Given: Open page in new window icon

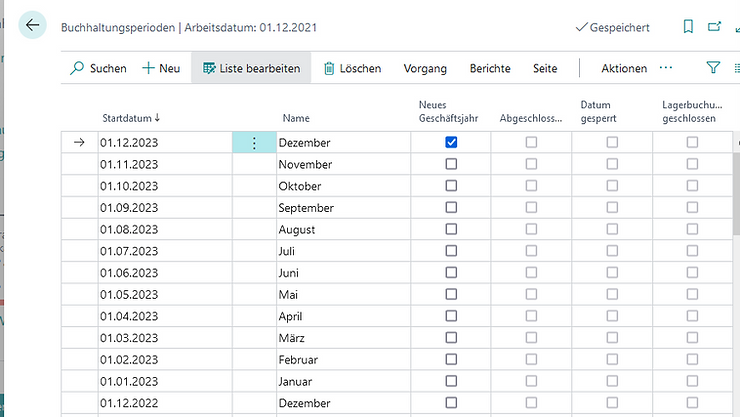Looking at the screenshot, I should click(715, 27).
